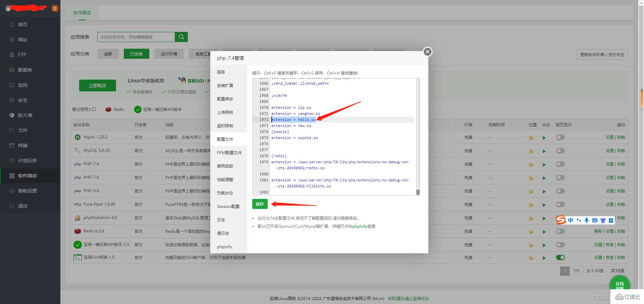644x304 pixels.
Task: Filter apps by 全部 category
Action: pyautogui.click(x=108, y=54)
